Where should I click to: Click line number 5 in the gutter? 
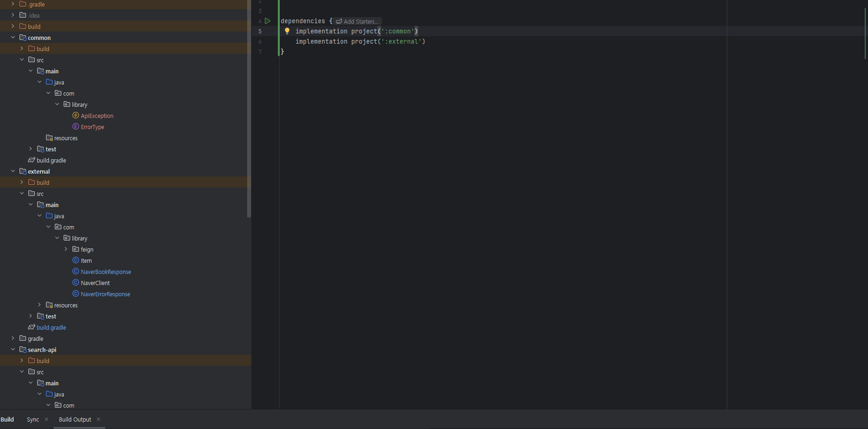260,32
